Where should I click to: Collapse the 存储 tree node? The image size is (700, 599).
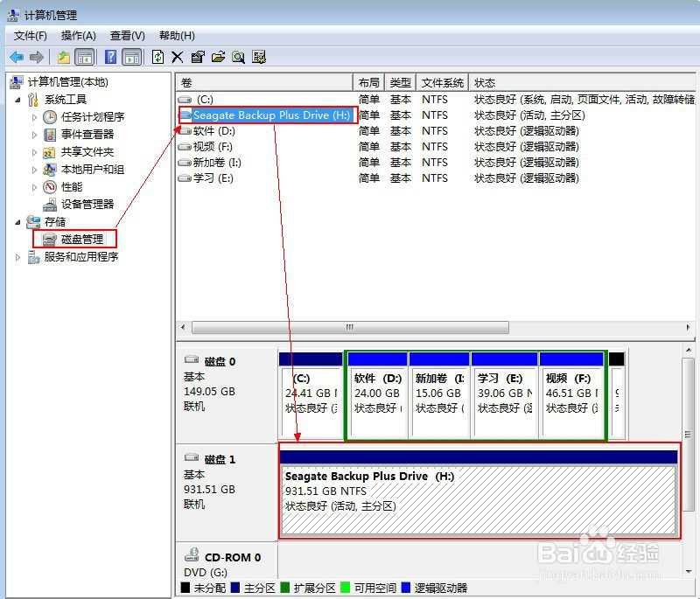pyautogui.click(x=17, y=222)
